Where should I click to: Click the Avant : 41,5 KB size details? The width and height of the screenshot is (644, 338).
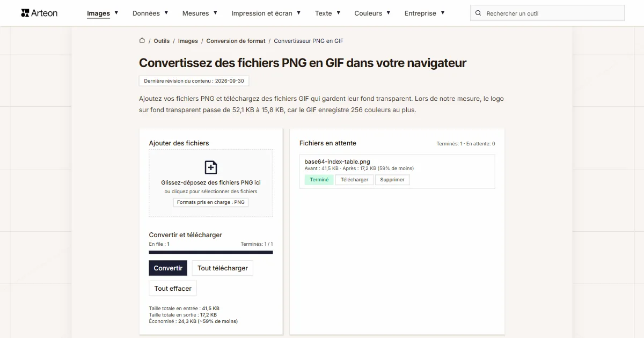pyautogui.click(x=359, y=168)
